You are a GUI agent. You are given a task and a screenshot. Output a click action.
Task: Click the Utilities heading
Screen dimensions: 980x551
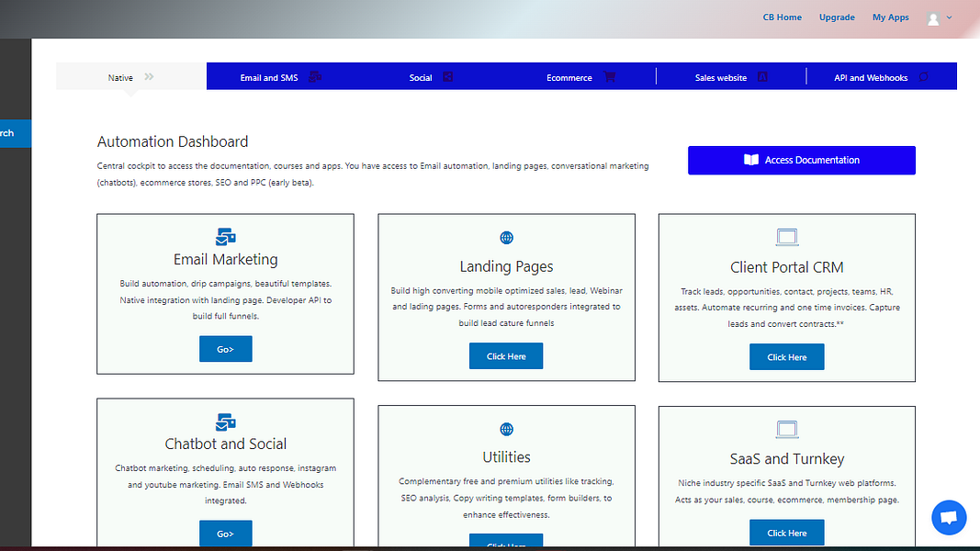pos(506,457)
